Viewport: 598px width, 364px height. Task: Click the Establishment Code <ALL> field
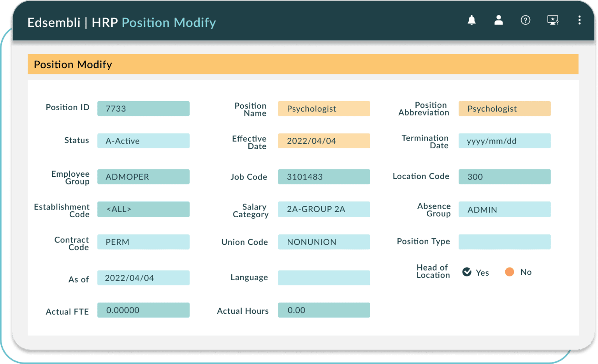pyautogui.click(x=143, y=209)
